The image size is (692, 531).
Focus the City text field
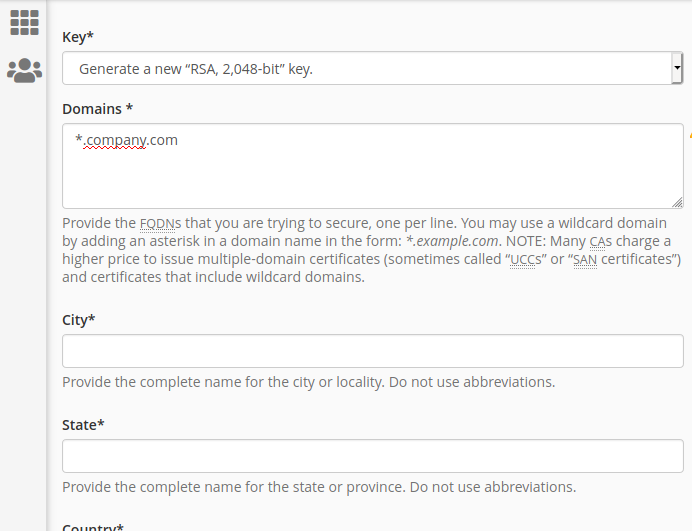coord(372,351)
